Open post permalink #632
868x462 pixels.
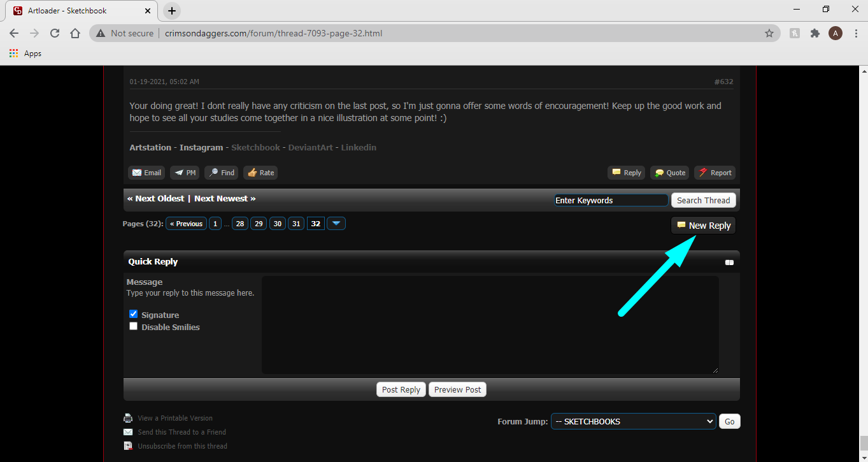[723, 82]
